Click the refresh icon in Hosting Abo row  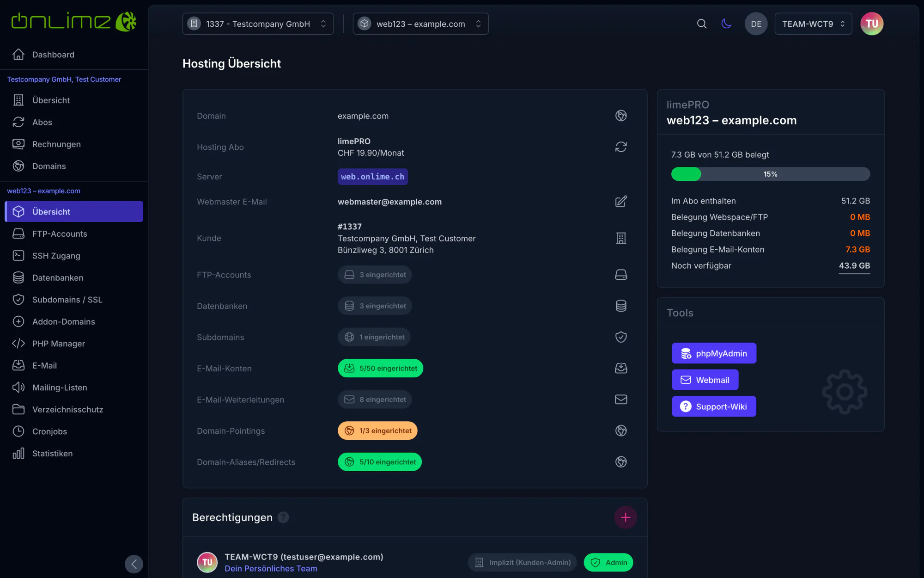pos(621,147)
